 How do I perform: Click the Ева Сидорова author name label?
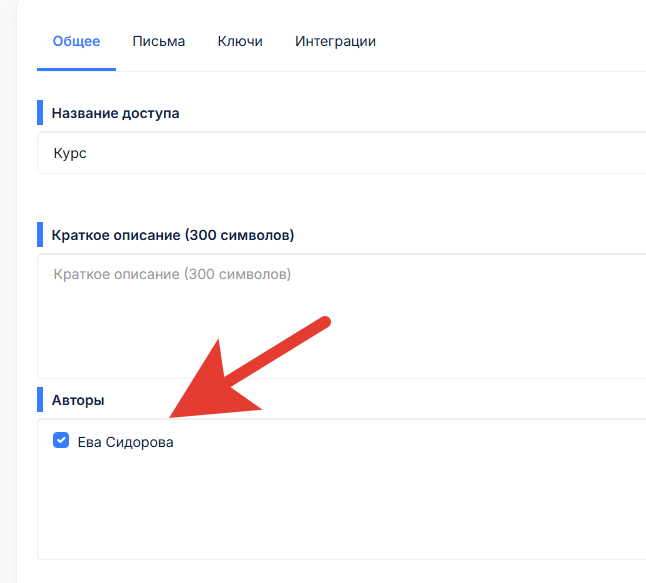125,442
